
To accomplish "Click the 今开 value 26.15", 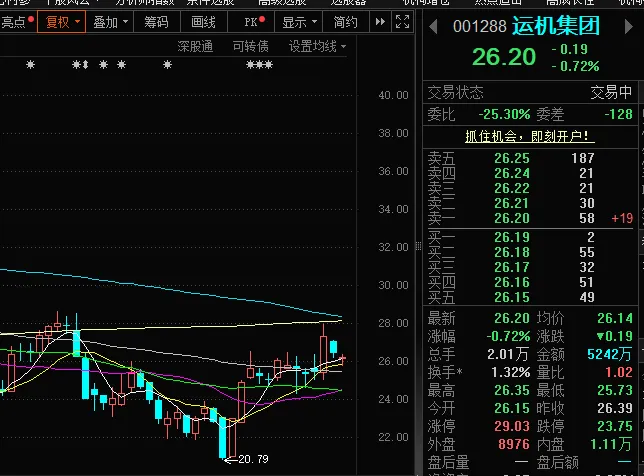I will point(512,408).
